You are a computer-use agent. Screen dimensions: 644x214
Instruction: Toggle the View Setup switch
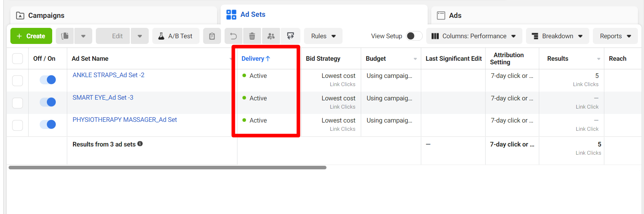[414, 36]
